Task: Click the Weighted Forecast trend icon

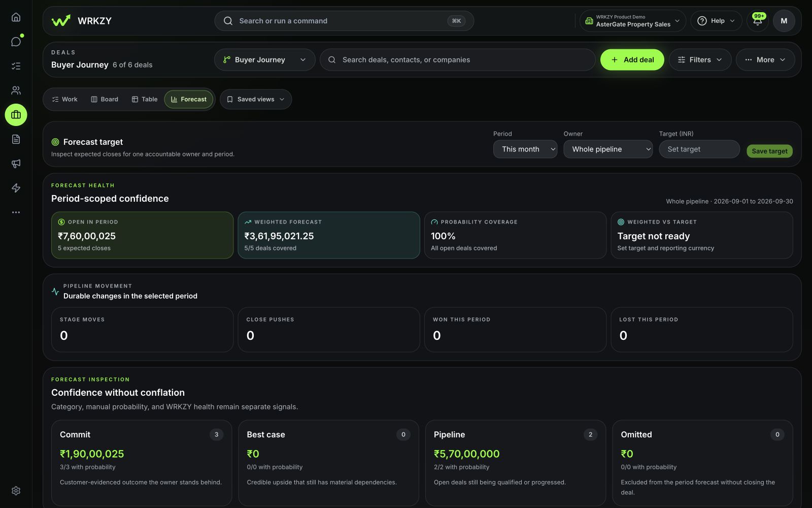Action: pyautogui.click(x=248, y=222)
